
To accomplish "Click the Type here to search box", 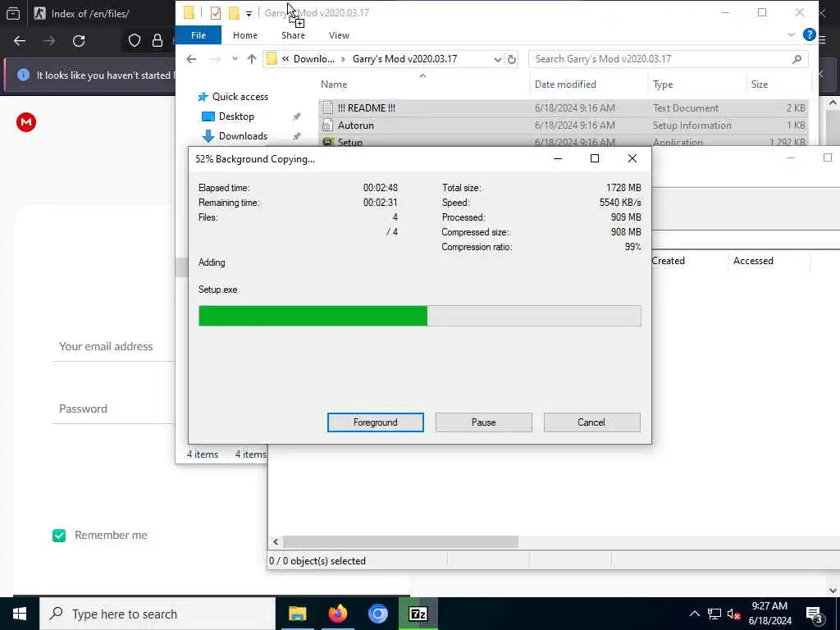I will pos(157,614).
